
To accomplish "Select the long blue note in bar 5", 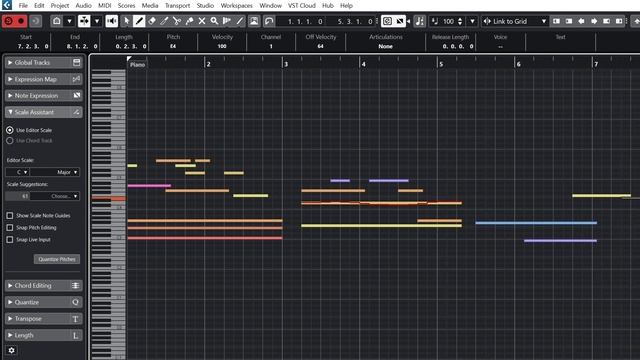I will tap(536, 223).
